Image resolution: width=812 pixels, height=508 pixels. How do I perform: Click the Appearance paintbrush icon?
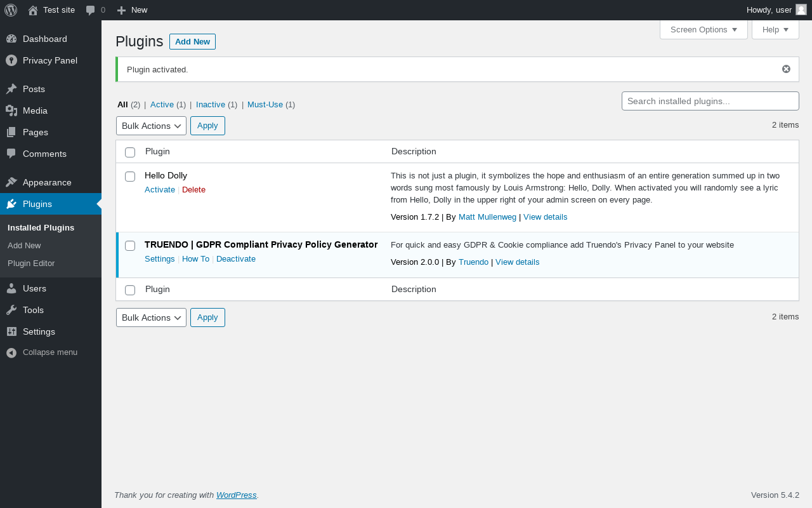tap(11, 182)
